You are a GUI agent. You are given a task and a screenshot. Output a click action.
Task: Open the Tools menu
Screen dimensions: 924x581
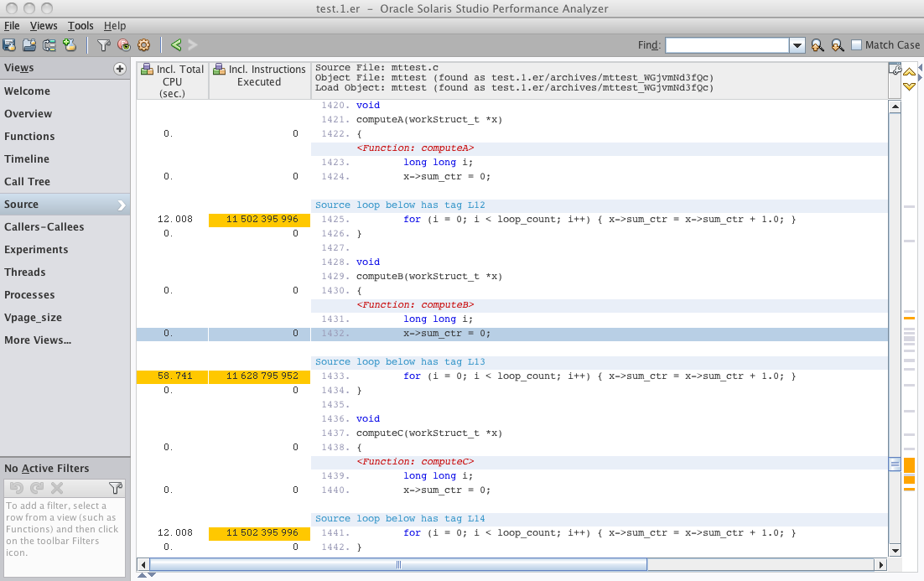click(80, 26)
